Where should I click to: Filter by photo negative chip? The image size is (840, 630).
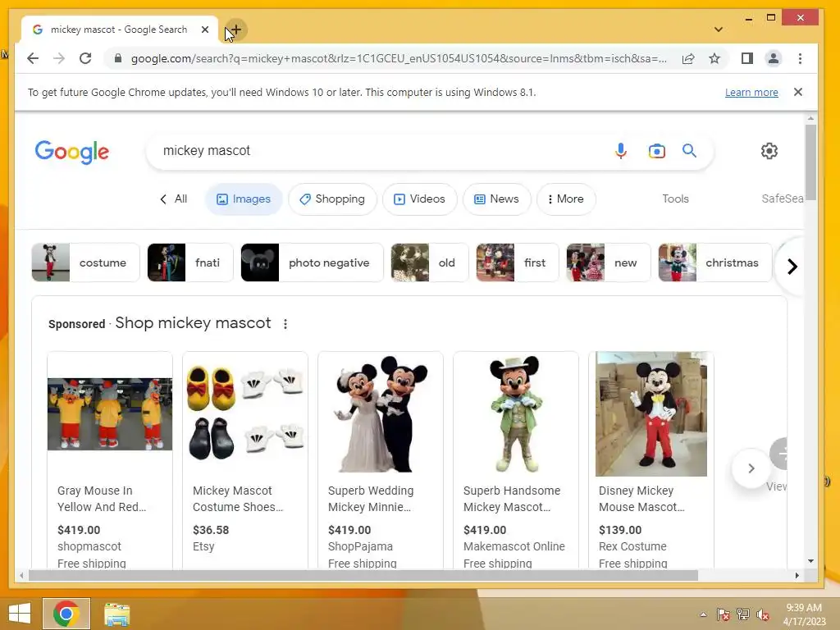[313, 262]
